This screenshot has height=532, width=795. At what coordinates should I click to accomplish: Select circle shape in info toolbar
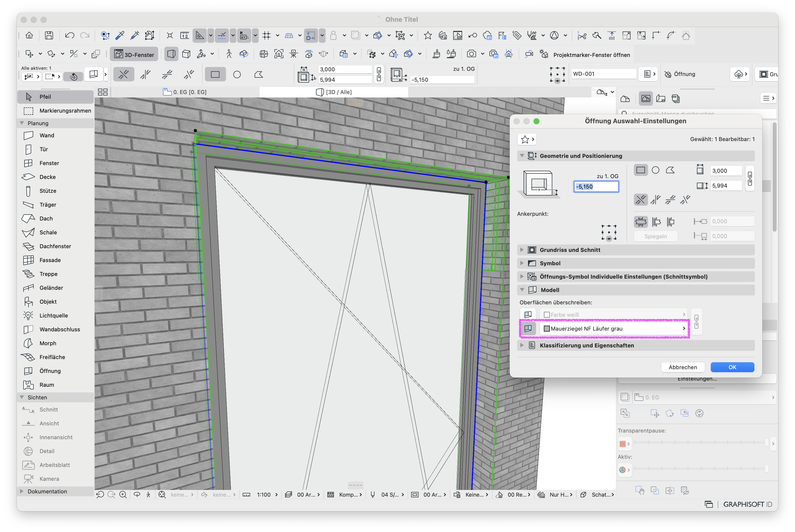pos(237,75)
